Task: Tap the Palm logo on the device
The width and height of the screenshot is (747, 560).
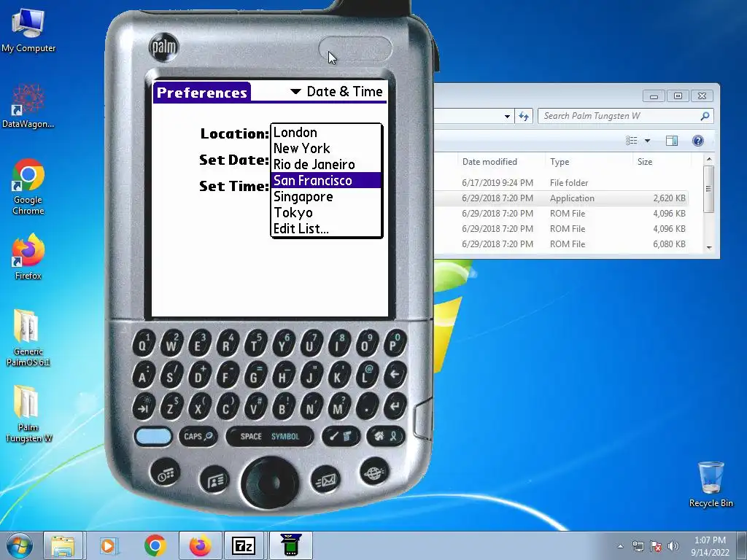Action: pyautogui.click(x=164, y=47)
